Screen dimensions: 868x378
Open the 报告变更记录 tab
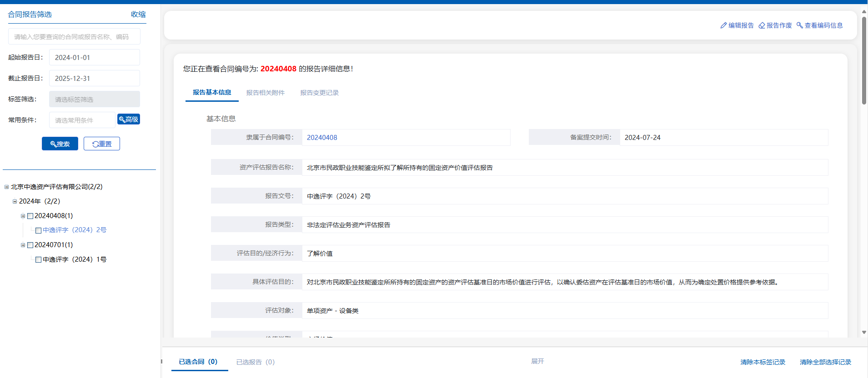[319, 93]
